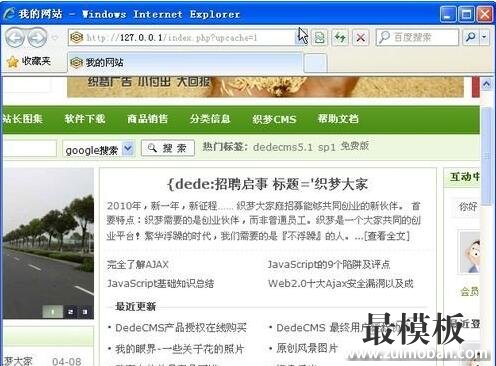
Task: Open JavaScript基础知识总结 article
Action: (160, 283)
